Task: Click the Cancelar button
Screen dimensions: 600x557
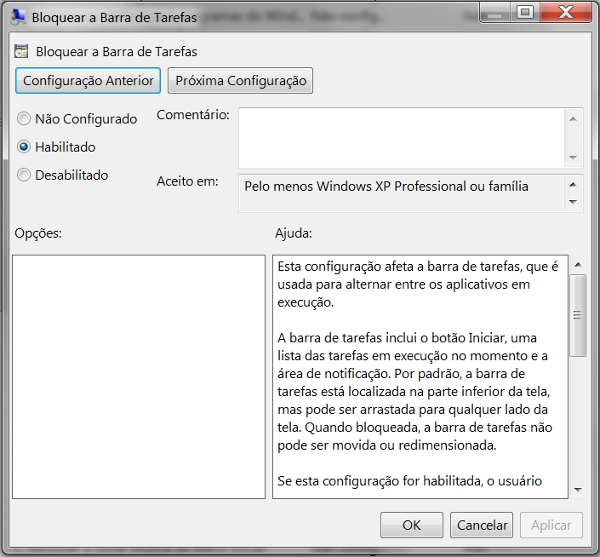Action: [x=481, y=525]
